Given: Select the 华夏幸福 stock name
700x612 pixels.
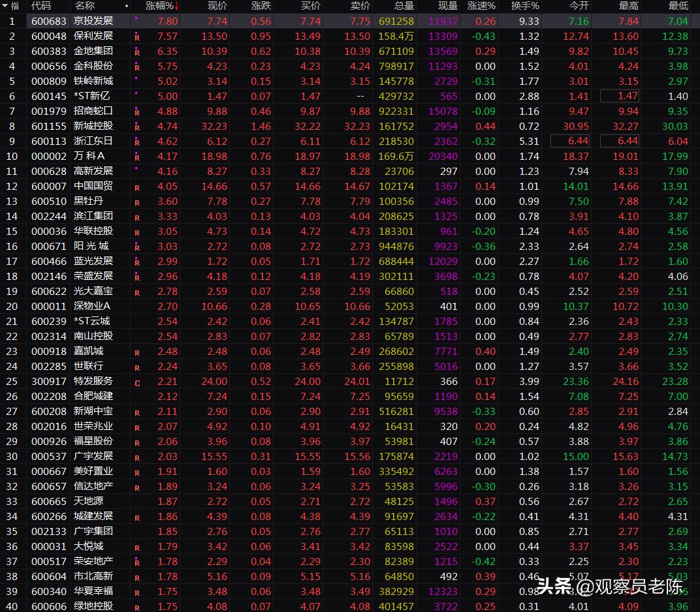Looking at the screenshot, I should point(93,591).
